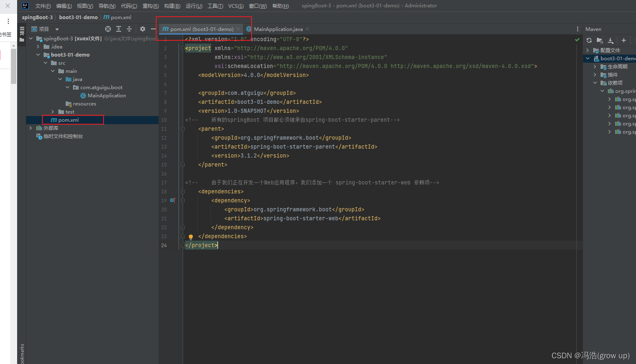Open the 文件(F) menu
This screenshot has height=364, width=636.
point(43,6)
